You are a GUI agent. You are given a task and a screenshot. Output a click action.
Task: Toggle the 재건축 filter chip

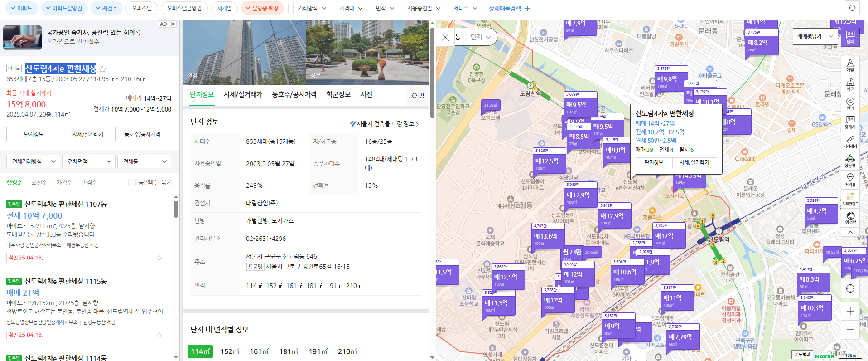pyautogui.click(x=107, y=8)
